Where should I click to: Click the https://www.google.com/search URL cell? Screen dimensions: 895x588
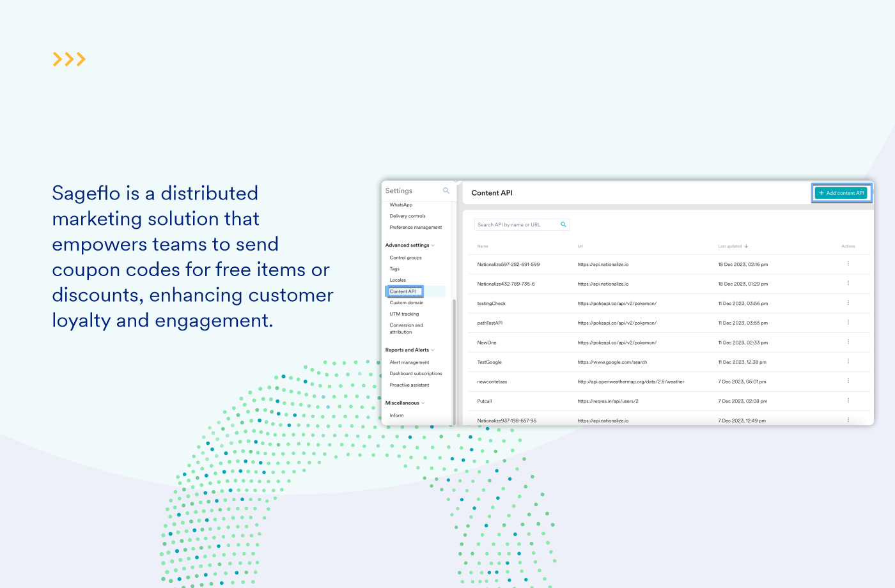click(612, 362)
